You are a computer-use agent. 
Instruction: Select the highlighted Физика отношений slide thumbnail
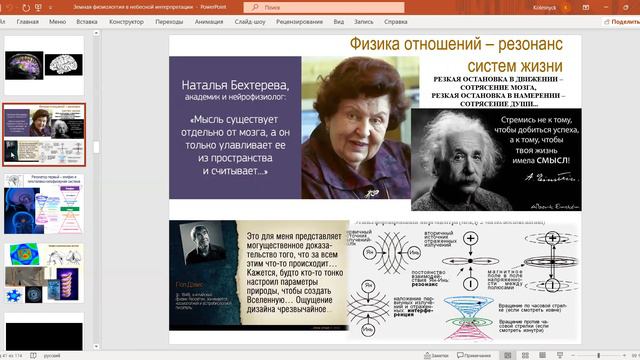click(44, 135)
